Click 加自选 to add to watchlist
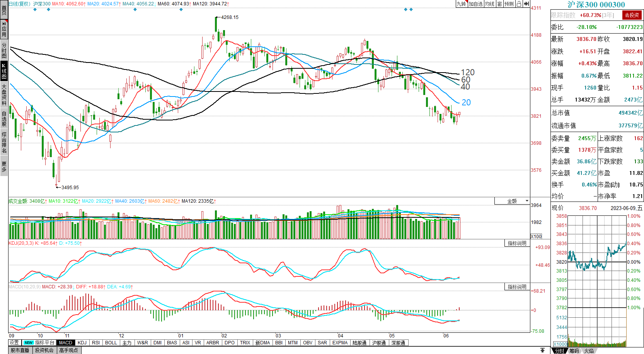The image size is (644, 354). (475, 4)
